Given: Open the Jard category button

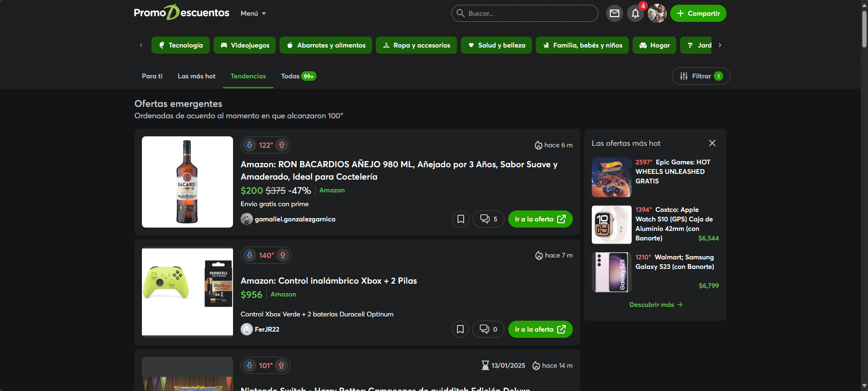Looking at the screenshot, I should [x=696, y=45].
